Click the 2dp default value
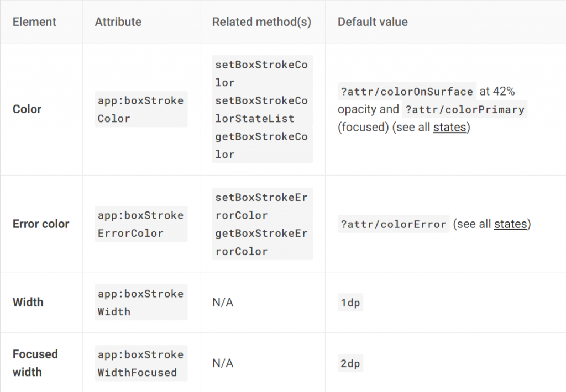This screenshot has height=392, width=566. point(350,364)
